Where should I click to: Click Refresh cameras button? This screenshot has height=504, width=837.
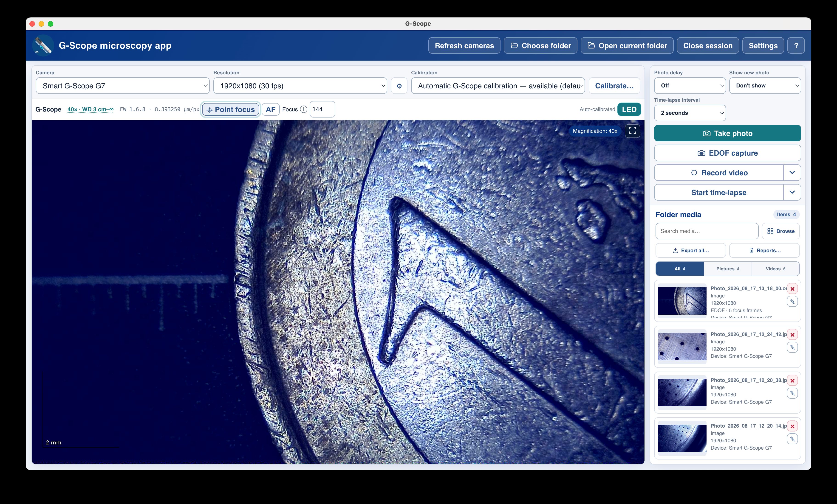pyautogui.click(x=464, y=45)
